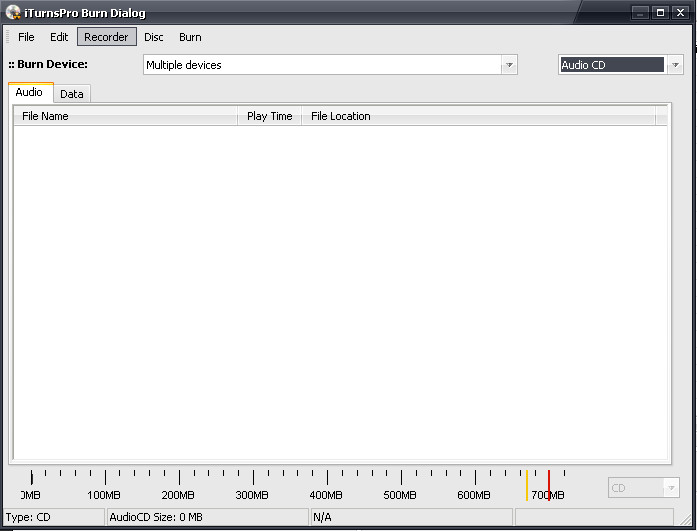This screenshot has width=697, height=531.
Task: Click the Multiple devices combo box field
Action: click(320, 65)
